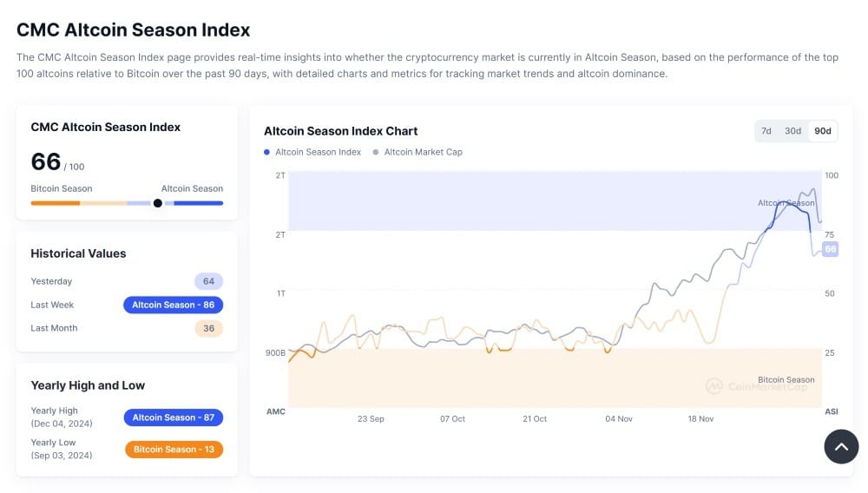Toggle the Altcoin Season Index legend dot
This screenshot has width=868, height=493.
point(267,152)
